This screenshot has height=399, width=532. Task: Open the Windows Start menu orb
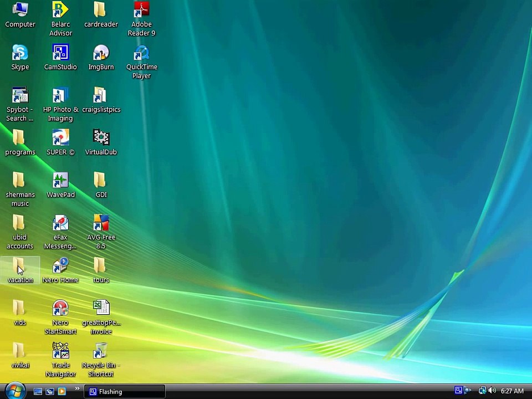(15, 391)
